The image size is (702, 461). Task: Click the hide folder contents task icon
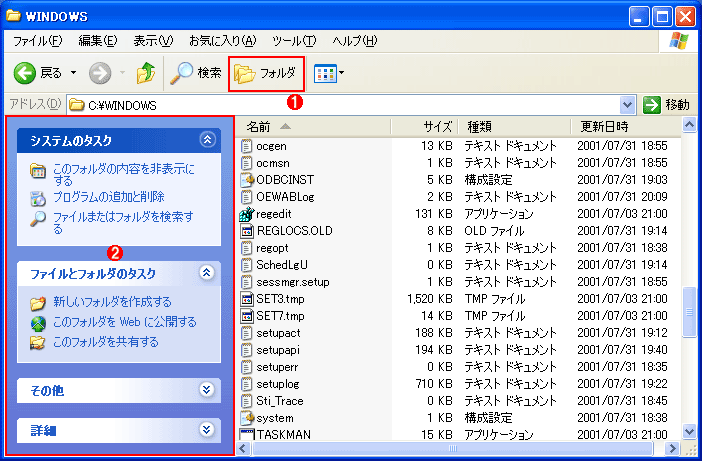point(38,171)
